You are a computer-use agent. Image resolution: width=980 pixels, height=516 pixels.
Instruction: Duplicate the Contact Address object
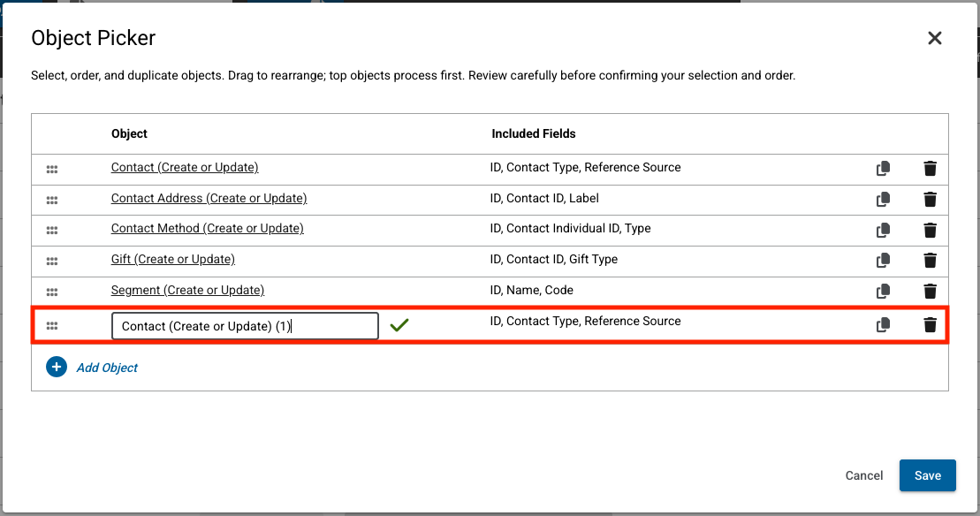[883, 200]
